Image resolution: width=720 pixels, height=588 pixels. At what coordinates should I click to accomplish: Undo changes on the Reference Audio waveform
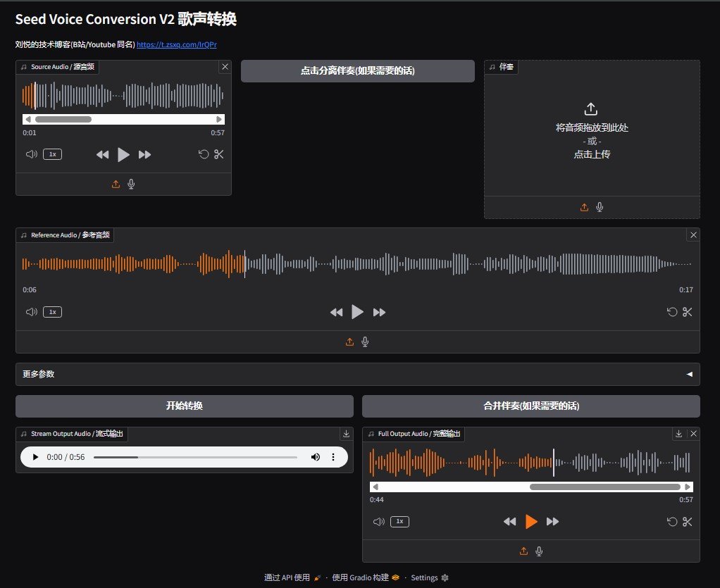click(x=672, y=312)
